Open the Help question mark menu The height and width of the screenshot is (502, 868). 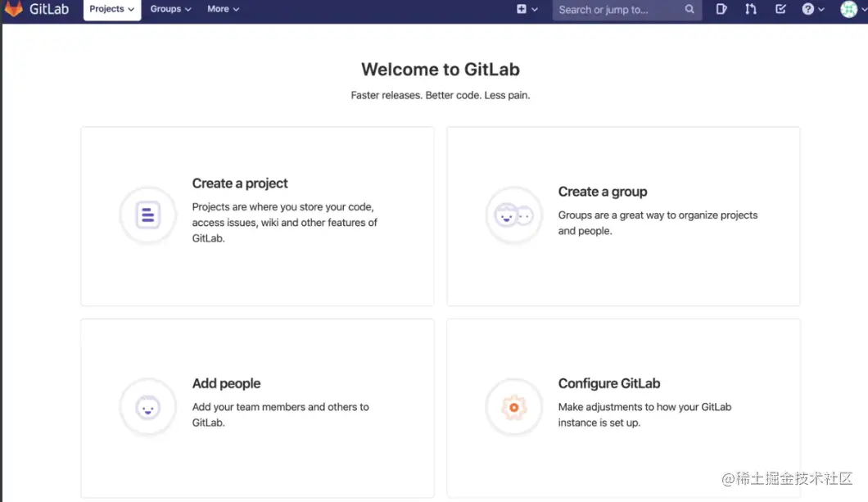click(812, 10)
